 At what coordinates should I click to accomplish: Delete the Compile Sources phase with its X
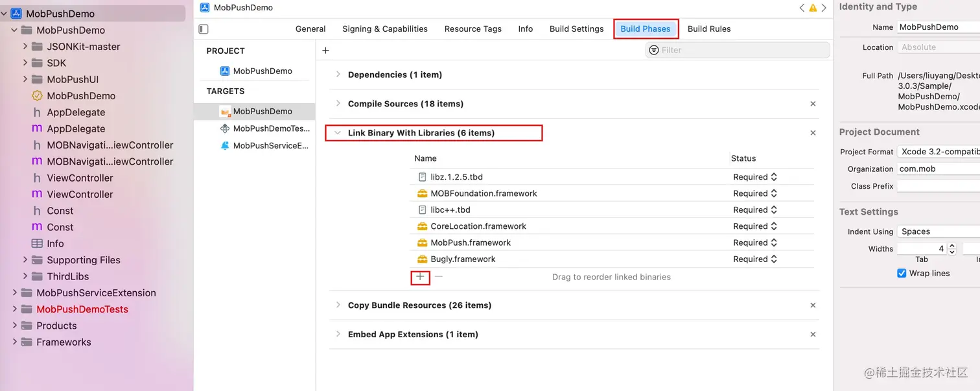tap(813, 104)
